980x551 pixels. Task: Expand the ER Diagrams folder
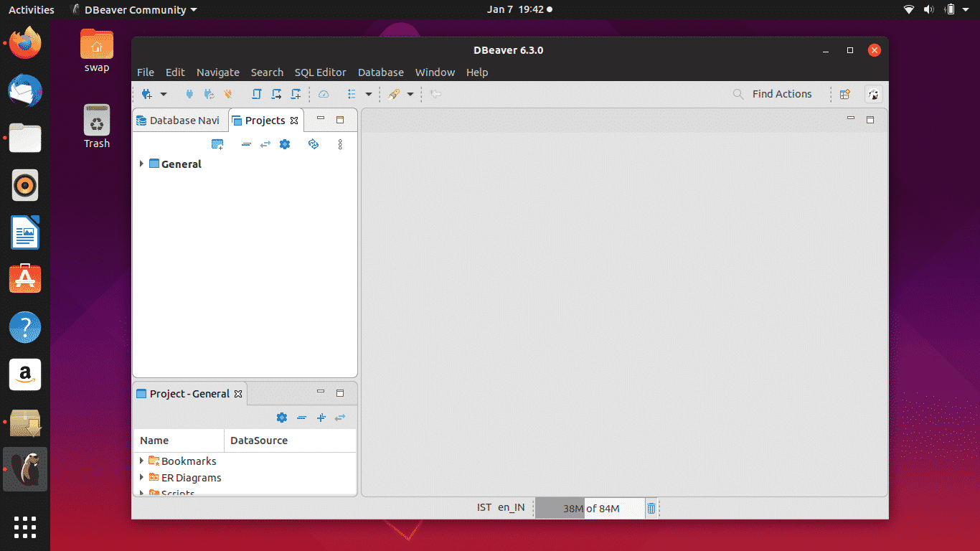141,477
